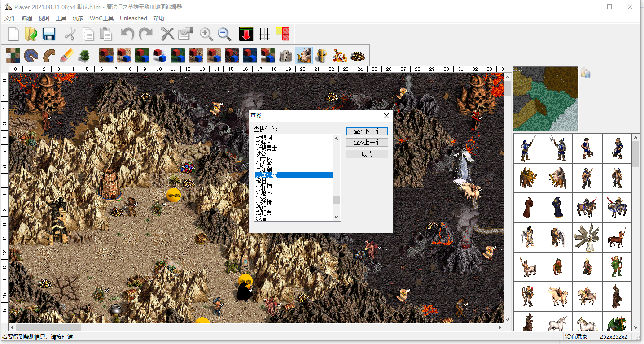Open object properties hand icon
This screenshot has width=644, height=344.
coord(185,34)
